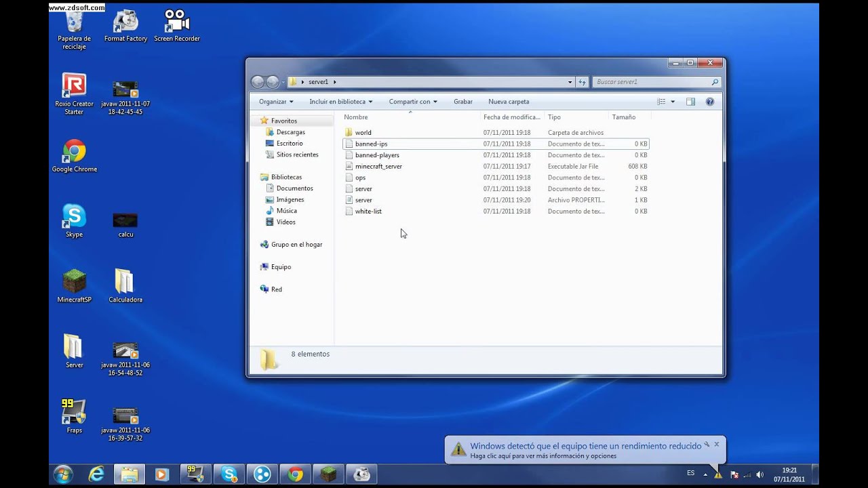Screen dimensions: 868x488
Task: Select the Roxio Creator Starter desktop icon
Action: click(x=74, y=94)
